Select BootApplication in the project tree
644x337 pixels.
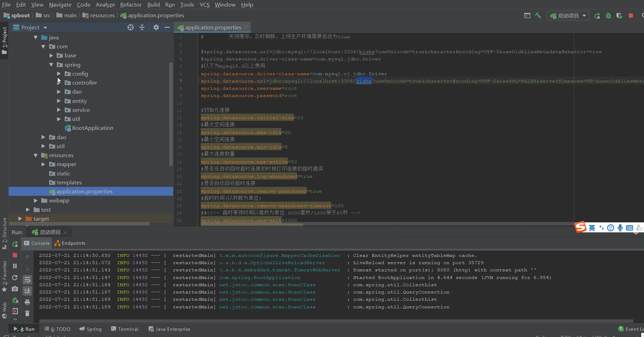tap(92, 128)
